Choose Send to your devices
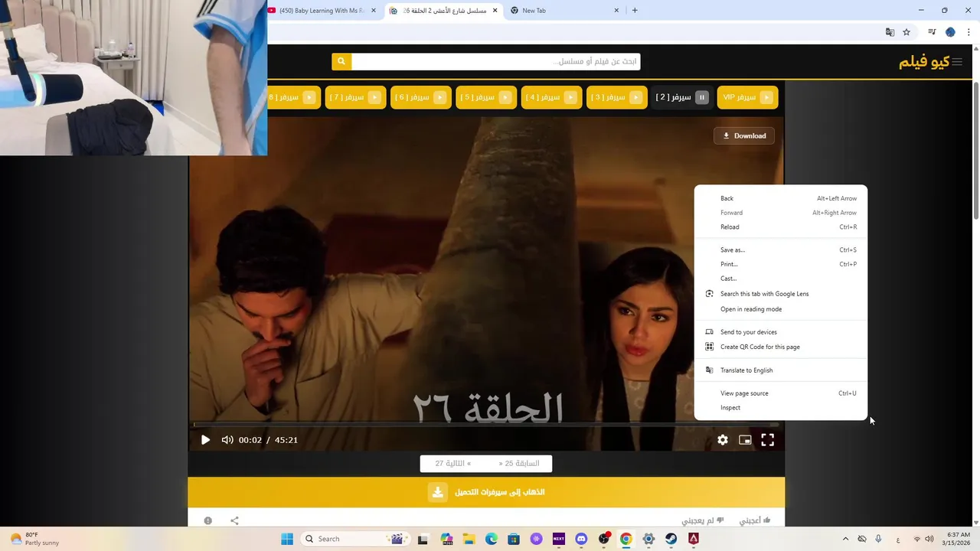The width and height of the screenshot is (980, 551). pos(781,332)
